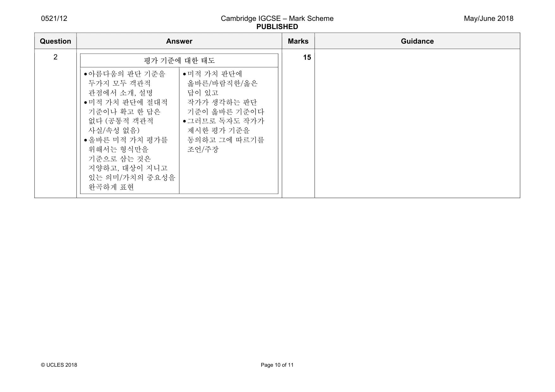
Task: Click the line 있는 의미/가치의 중요성을
Action: [x=132, y=178]
